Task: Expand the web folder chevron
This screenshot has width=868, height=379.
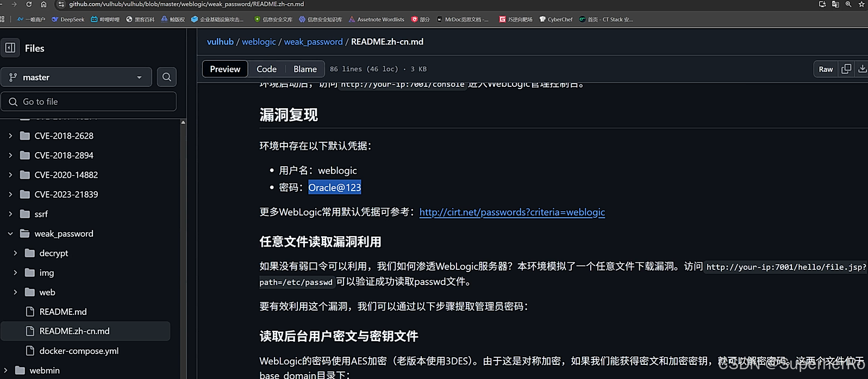Action: [15, 292]
